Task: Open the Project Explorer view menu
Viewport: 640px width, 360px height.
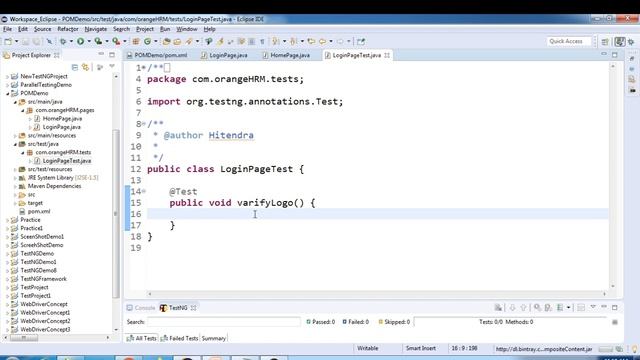Action: point(112,67)
